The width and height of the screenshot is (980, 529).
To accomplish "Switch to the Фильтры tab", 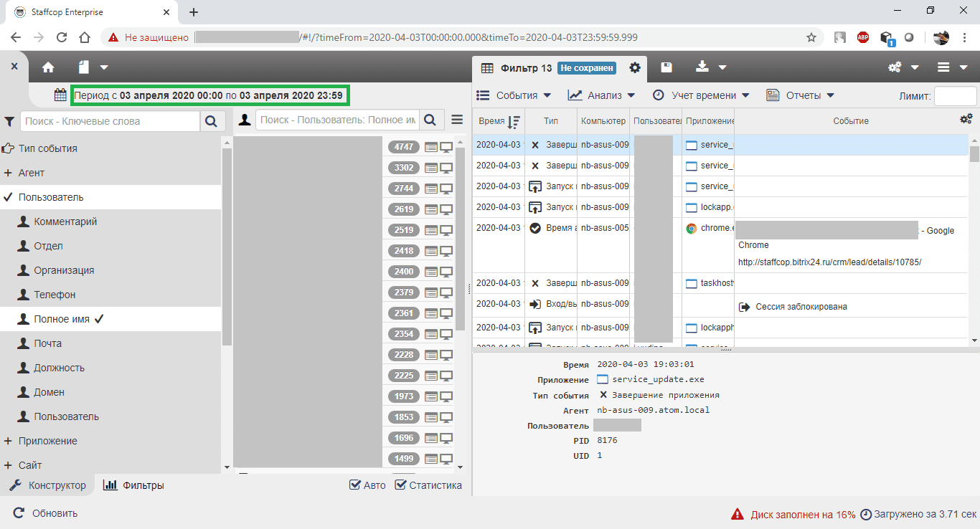I will point(134,485).
